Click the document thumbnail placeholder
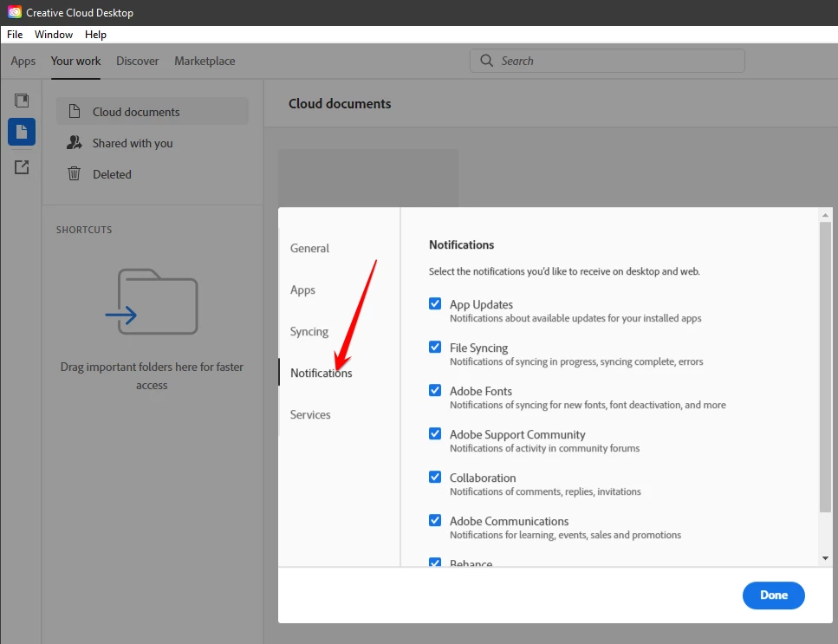 [368, 178]
